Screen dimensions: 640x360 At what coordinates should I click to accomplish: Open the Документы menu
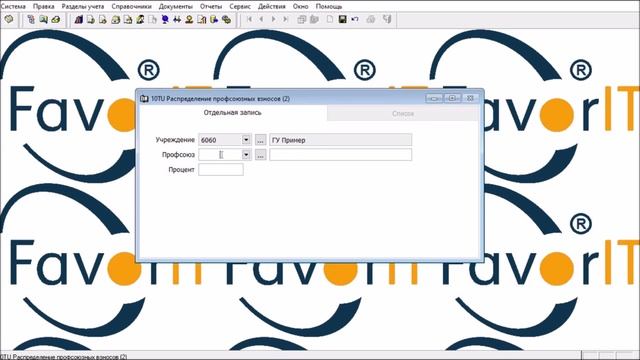click(x=176, y=6)
